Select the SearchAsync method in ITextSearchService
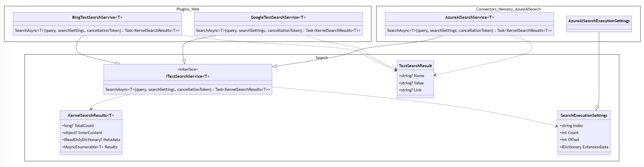 (x=188, y=89)
